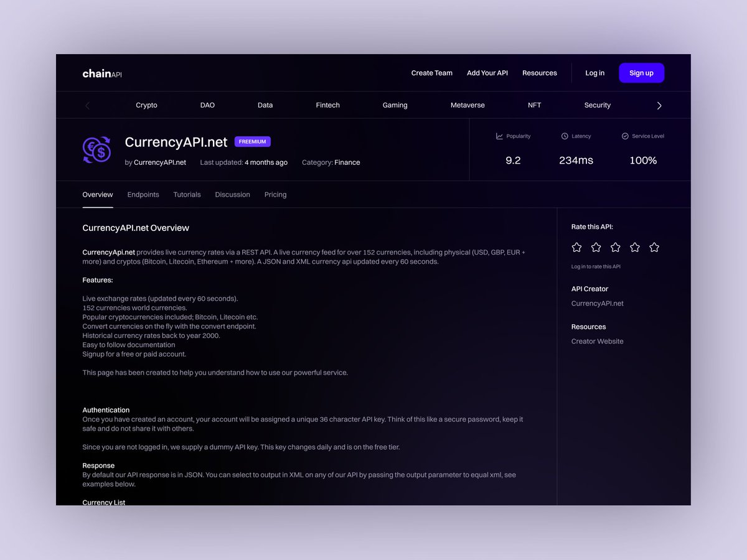Select the Security category
This screenshot has height=560, width=747.
click(598, 106)
